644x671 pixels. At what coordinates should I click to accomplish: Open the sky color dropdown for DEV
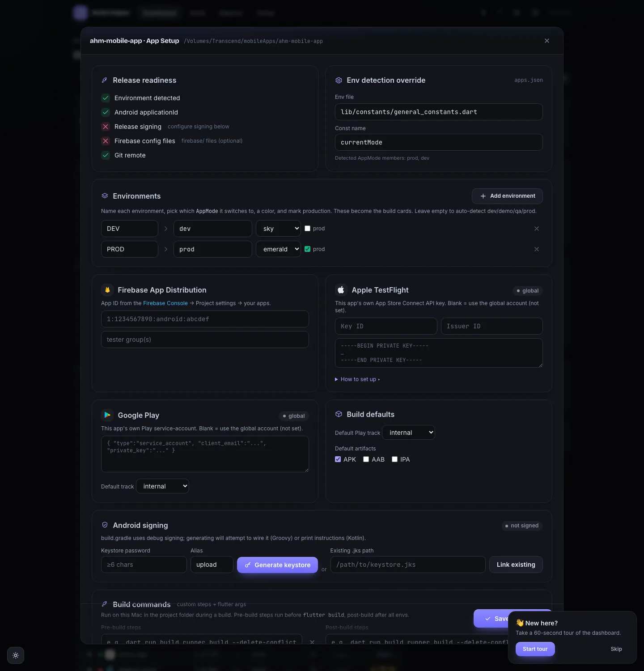pyautogui.click(x=278, y=229)
